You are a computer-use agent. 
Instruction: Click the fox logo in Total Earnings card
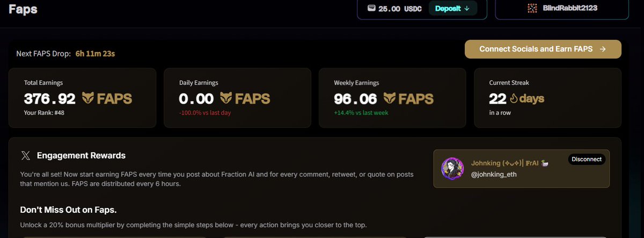(89, 99)
